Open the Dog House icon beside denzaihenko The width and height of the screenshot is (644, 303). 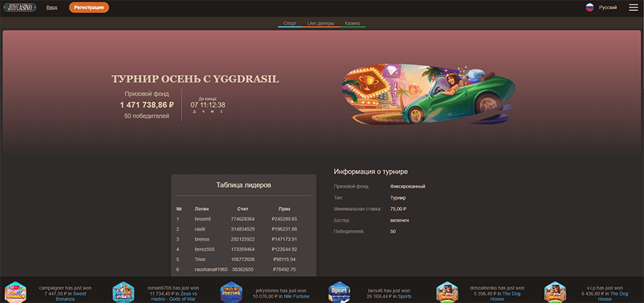(x=447, y=292)
